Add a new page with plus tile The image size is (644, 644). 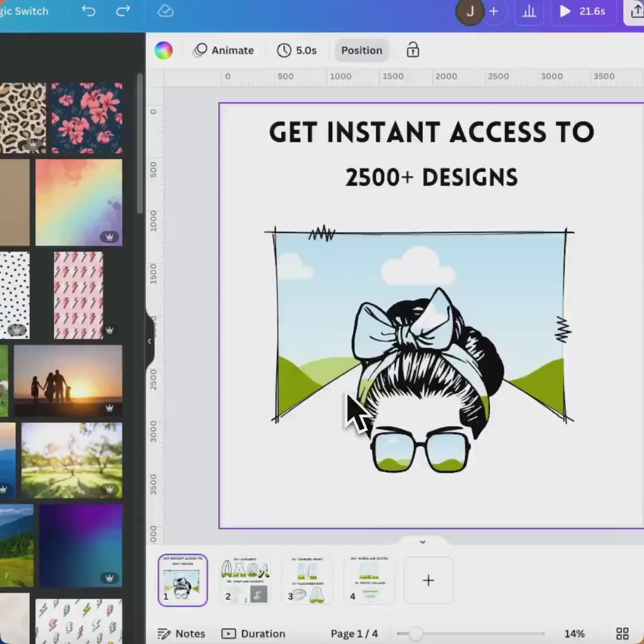[428, 580]
